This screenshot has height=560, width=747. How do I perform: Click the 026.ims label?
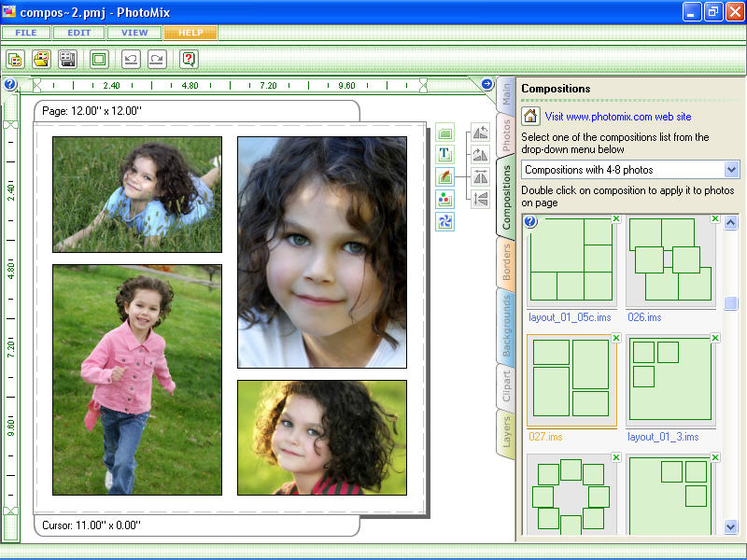click(x=644, y=317)
